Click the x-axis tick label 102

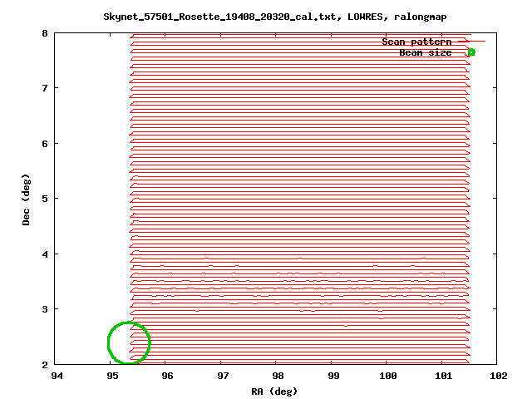pyautogui.click(x=499, y=376)
